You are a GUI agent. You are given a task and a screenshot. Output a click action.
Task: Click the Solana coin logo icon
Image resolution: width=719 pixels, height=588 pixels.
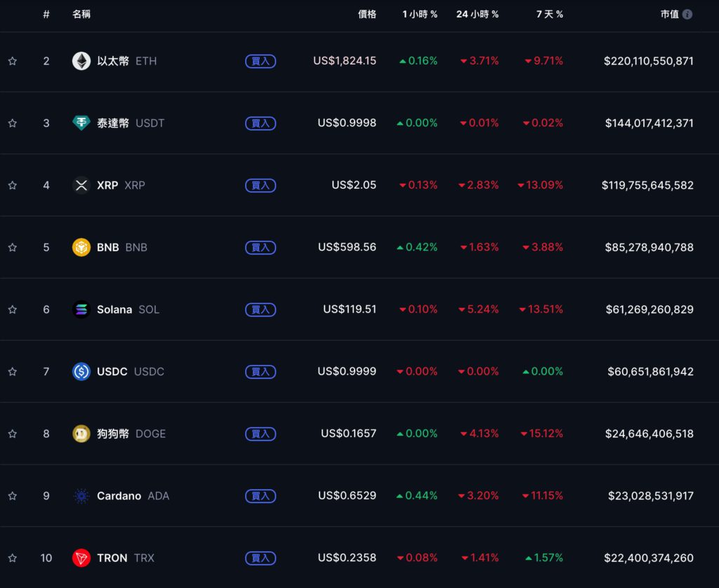[81, 309]
